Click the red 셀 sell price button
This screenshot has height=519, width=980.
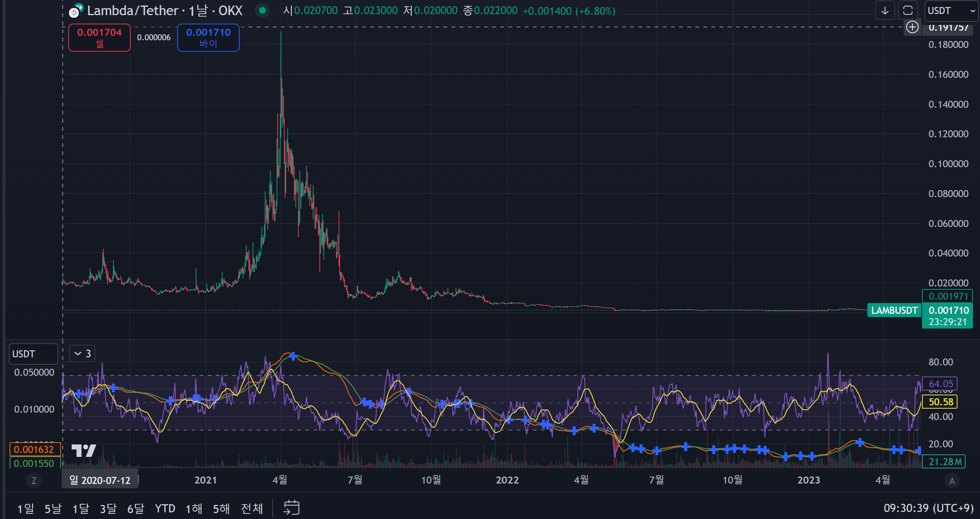99,37
